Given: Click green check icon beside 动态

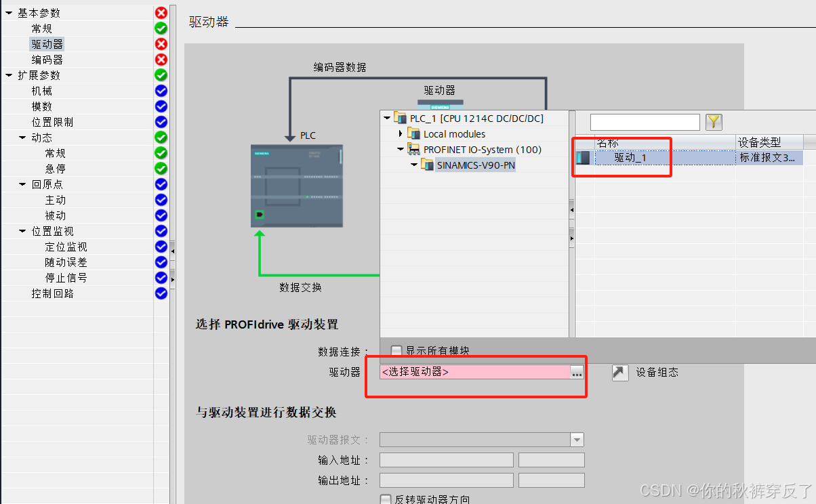Looking at the screenshot, I should click(x=161, y=138).
